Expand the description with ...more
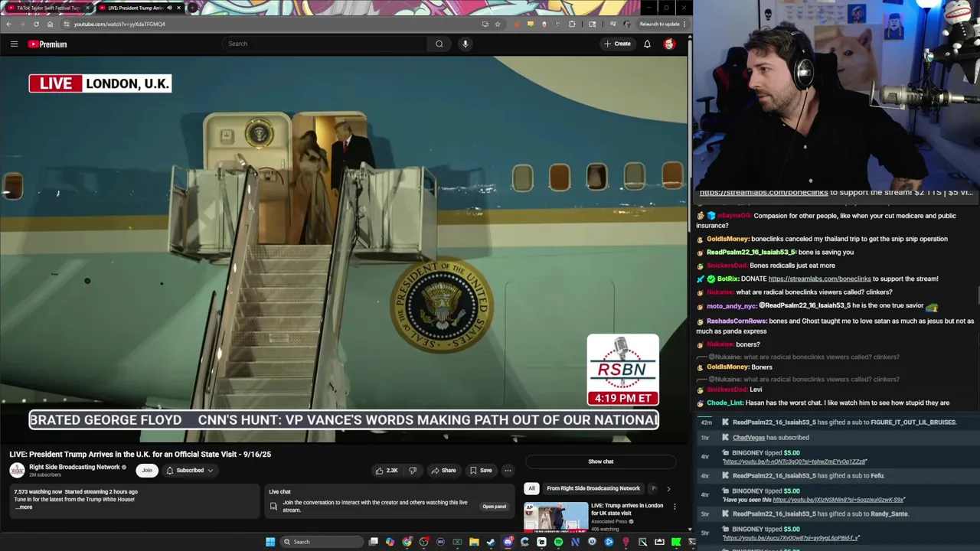Image resolution: width=980 pixels, height=551 pixels. coord(24,507)
